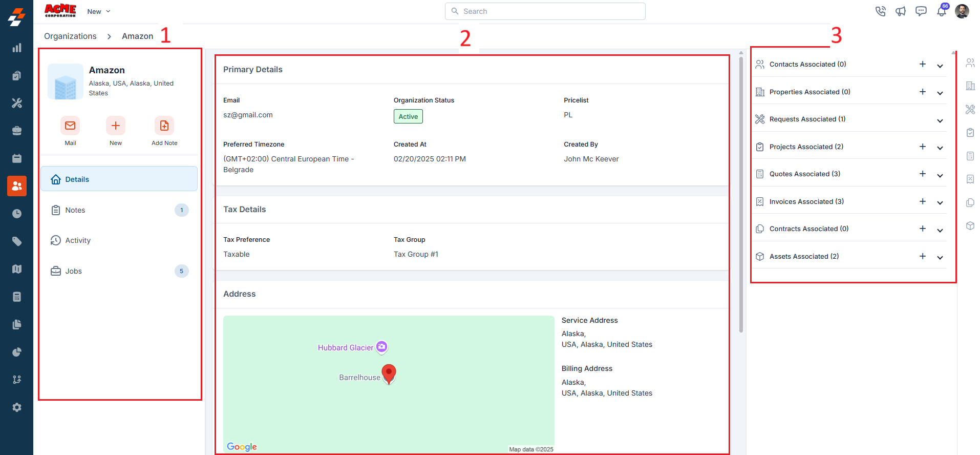This screenshot has height=455, width=980.
Task: Click the Google logo on map
Action: pyautogui.click(x=242, y=447)
